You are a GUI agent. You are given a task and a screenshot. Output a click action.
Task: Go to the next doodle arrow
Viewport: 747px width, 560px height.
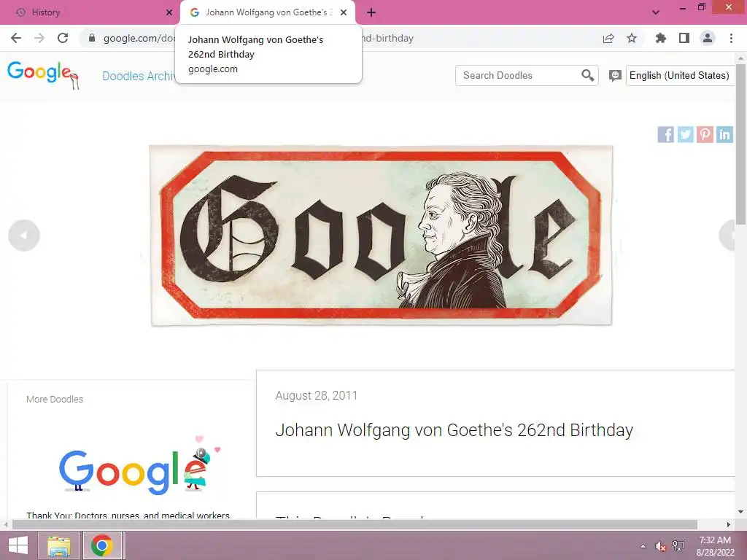point(727,236)
